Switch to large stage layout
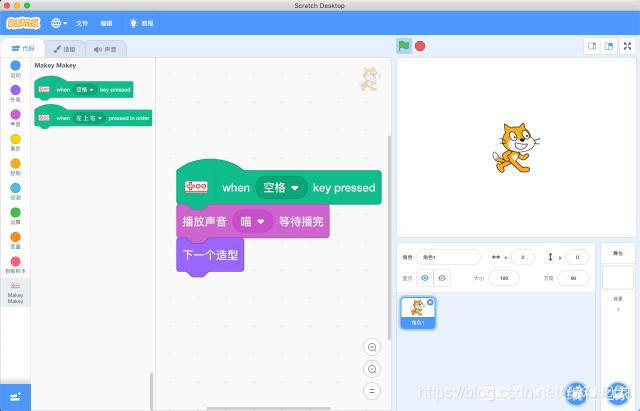This screenshot has height=411, width=640. click(609, 46)
